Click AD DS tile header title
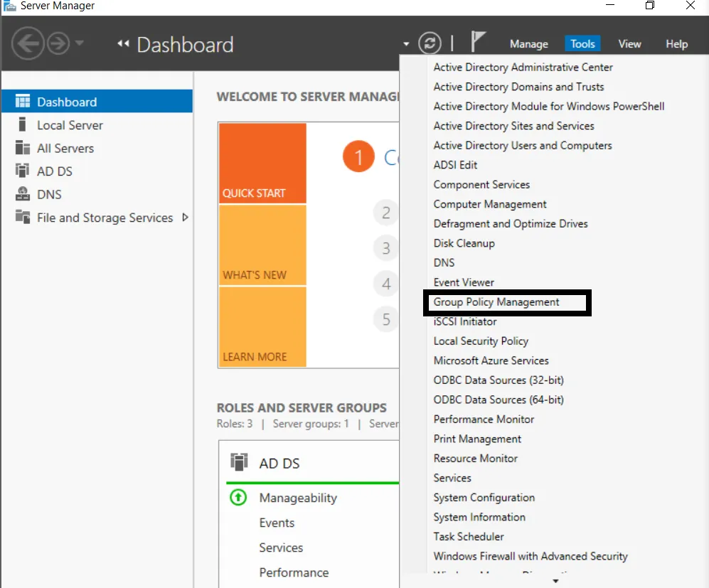709x588 pixels. tap(279, 464)
